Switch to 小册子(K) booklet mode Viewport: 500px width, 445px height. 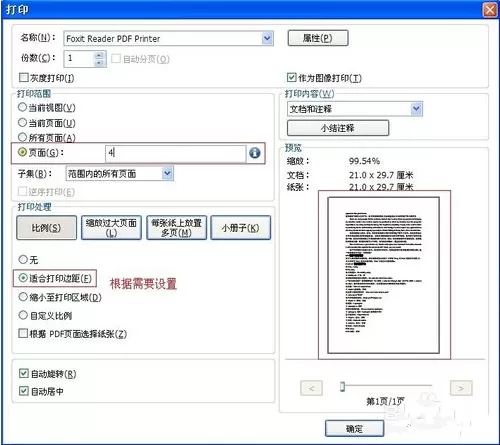click(241, 228)
